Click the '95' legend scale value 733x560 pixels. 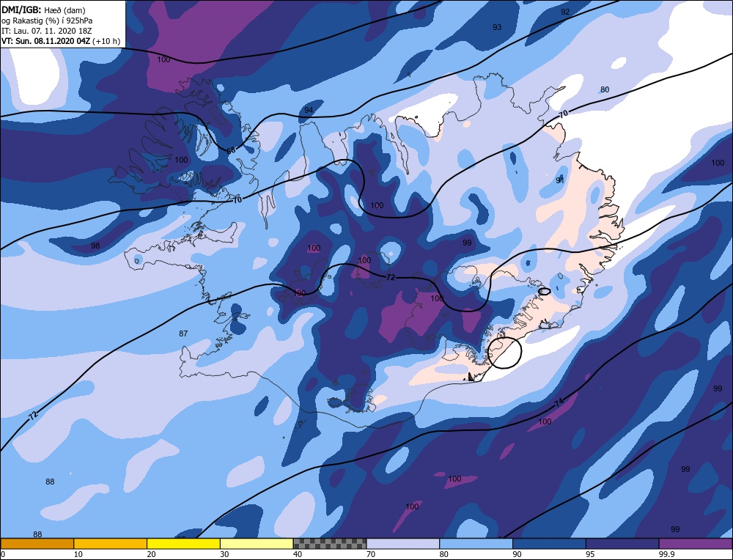point(590,554)
